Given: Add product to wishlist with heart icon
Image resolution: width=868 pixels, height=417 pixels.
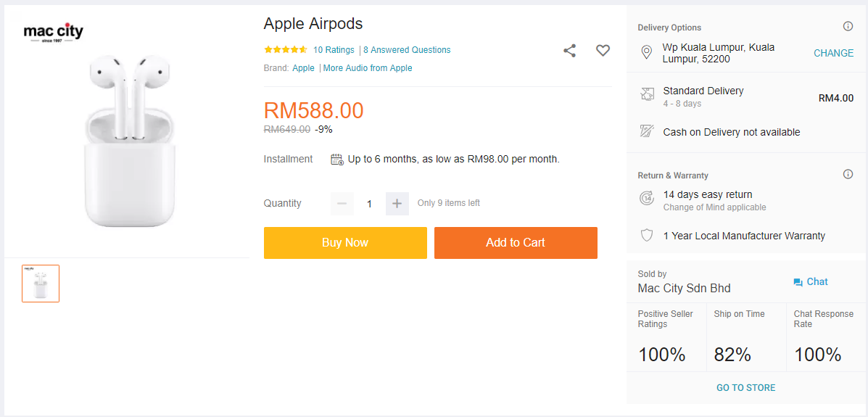Looking at the screenshot, I should tap(603, 51).
